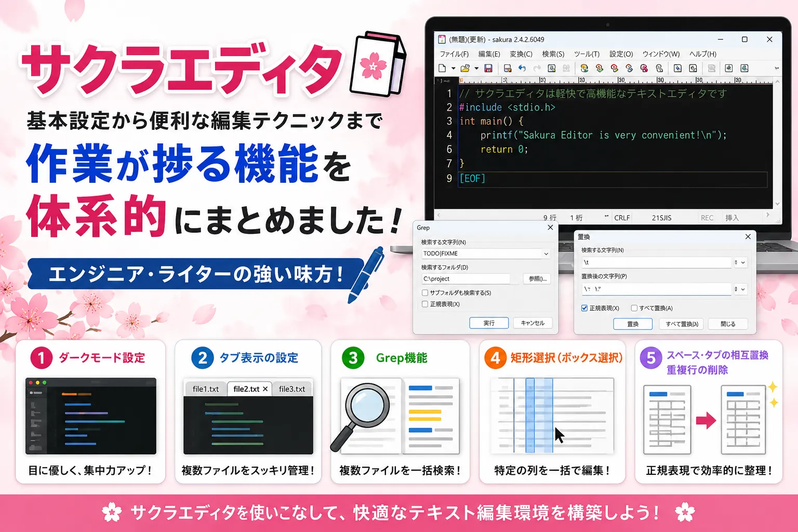Open the recent files arrow next to the Open folder icon

476,68
